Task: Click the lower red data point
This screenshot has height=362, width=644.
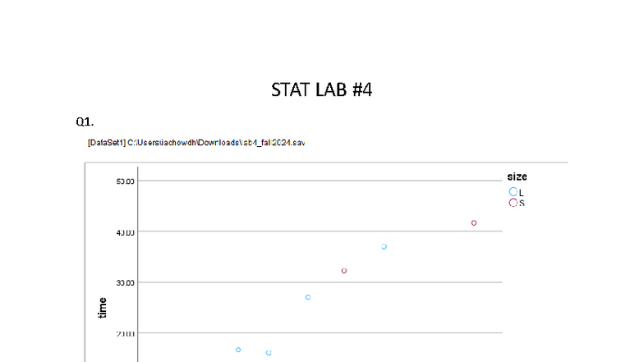Action: coord(344,270)
